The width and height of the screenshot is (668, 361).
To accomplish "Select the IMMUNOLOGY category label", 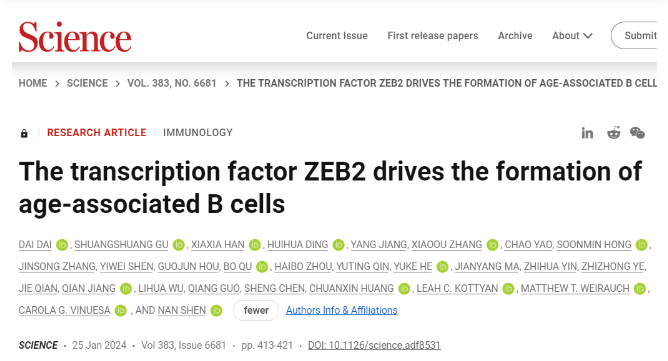I will click(x=198, y=133).
